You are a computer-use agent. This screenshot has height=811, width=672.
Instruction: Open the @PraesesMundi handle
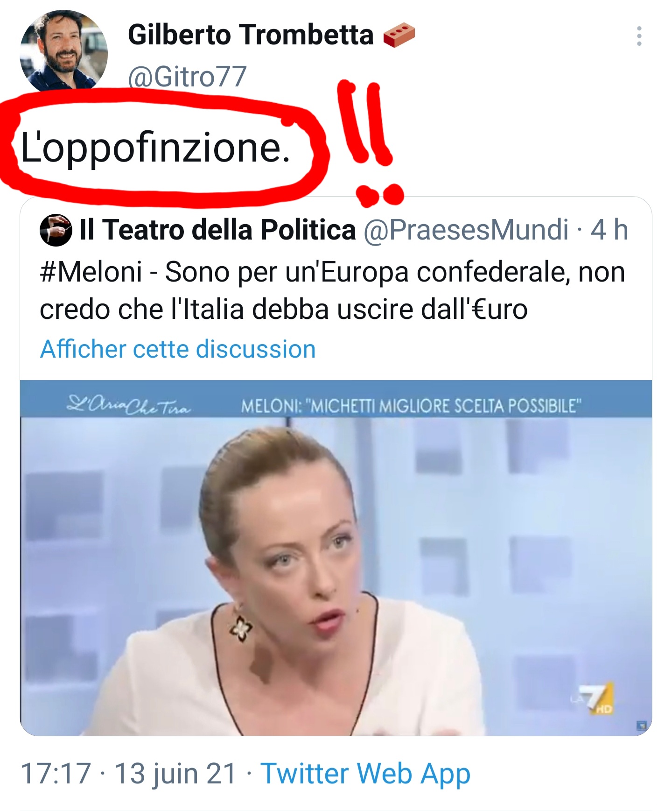tap(466, 230)
